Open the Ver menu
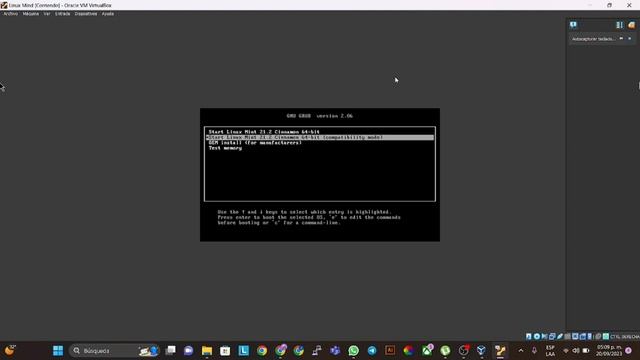This screenshot has width=640, height=360. pyautogui.click(x=47, y=14)
